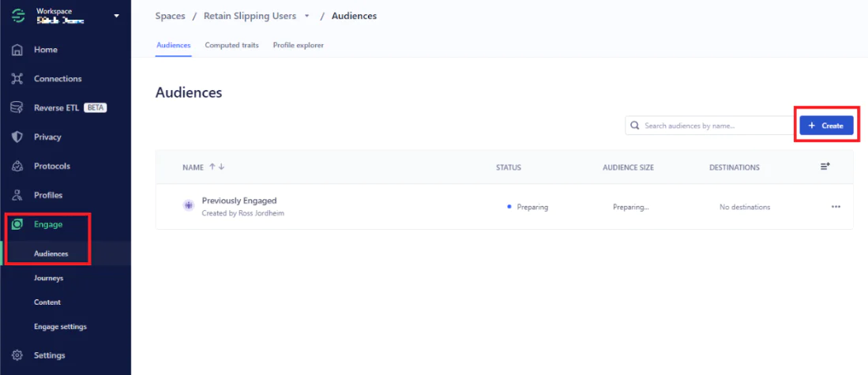Click the Profiles person icon
The height and width of the screenshot is (375, 868).
pyautogui.click(x=17, y=195)
